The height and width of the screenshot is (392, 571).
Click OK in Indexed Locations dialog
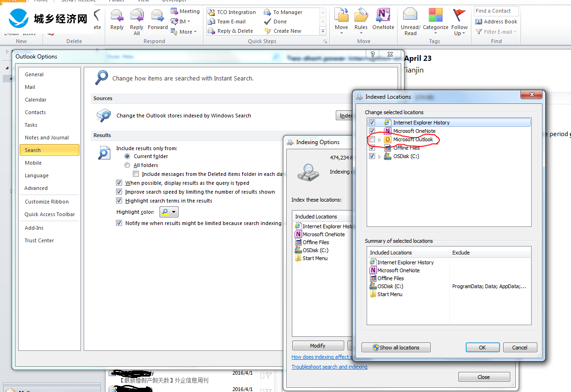(482, 348)
